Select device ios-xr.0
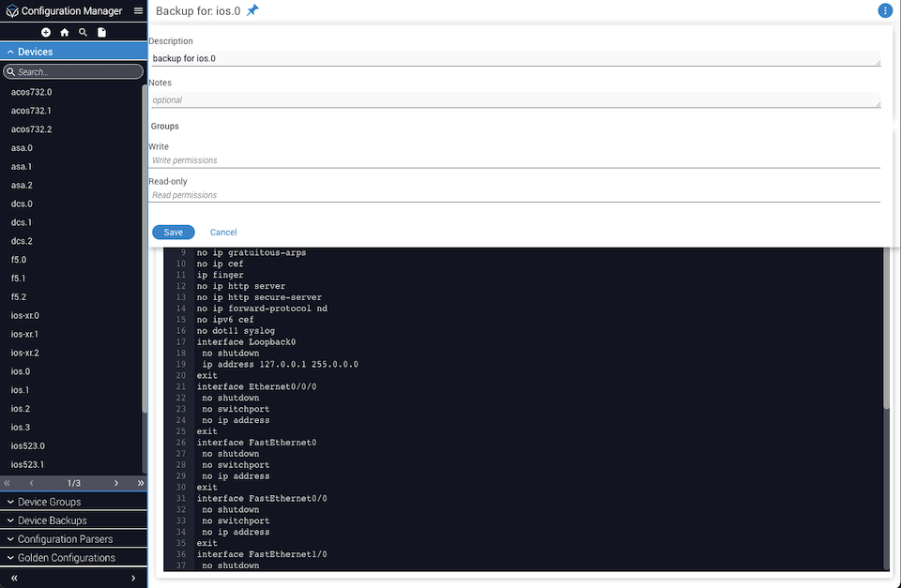Viewport: 901px width, 588px height. click(x=24, y=315)
